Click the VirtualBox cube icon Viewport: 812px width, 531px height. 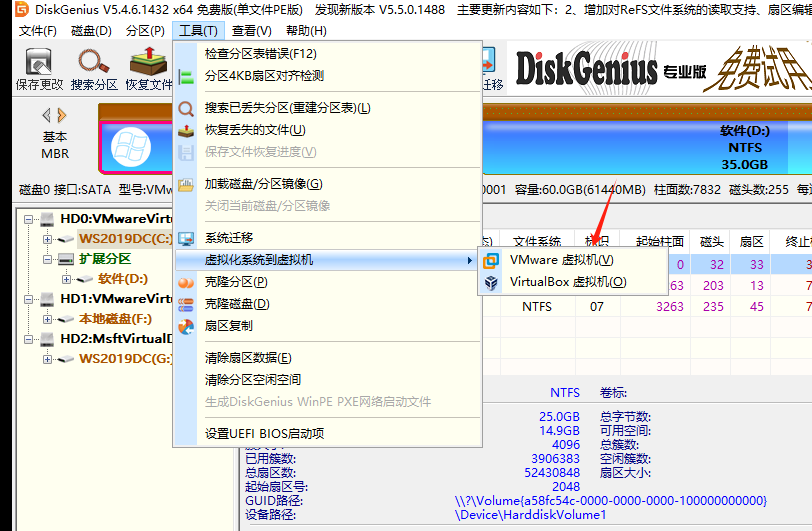click(491, 283)
